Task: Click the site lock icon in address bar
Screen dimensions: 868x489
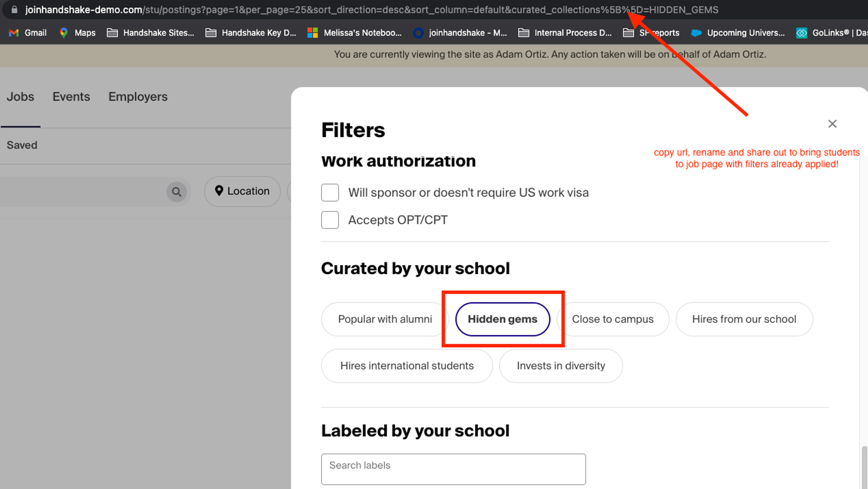Action: [14, 9]
